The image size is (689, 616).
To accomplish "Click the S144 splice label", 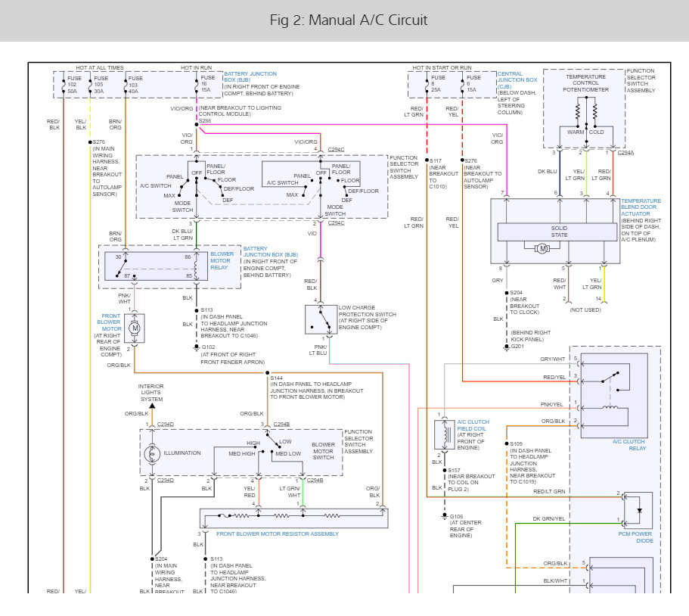I will [x=276, y=378].
